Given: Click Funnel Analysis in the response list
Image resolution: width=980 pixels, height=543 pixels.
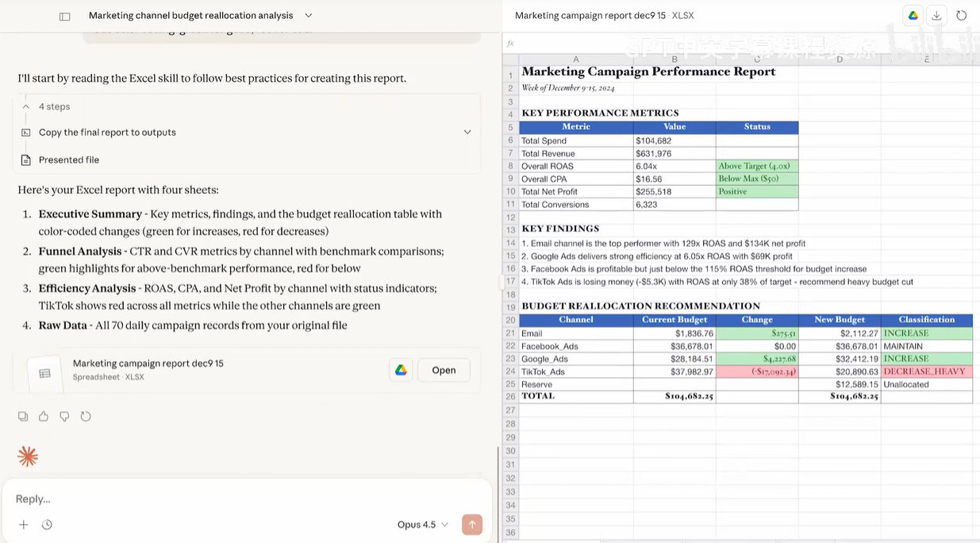Looking at the screenshot, I should click(80, 251).
